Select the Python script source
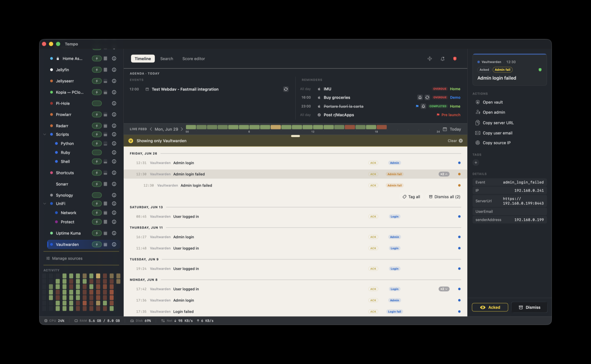This screenshot has height=364, width=591. [67, 144]
